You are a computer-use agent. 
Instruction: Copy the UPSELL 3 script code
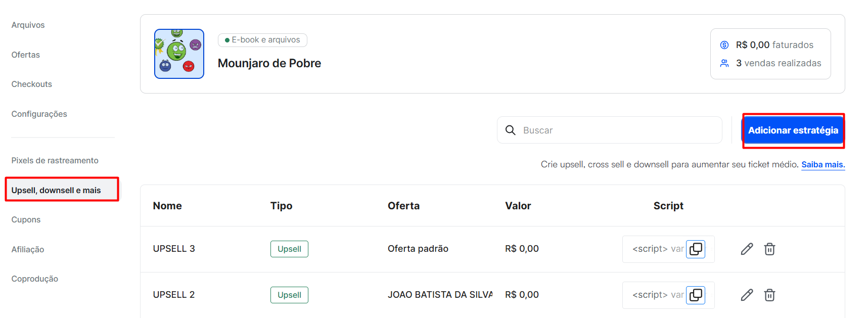coord(696,249)
